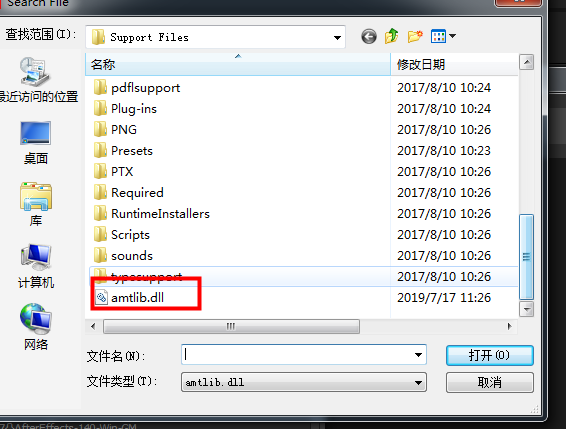Create a new folder icon
Screen dimensions: 566x429
[x=415, y=36]
